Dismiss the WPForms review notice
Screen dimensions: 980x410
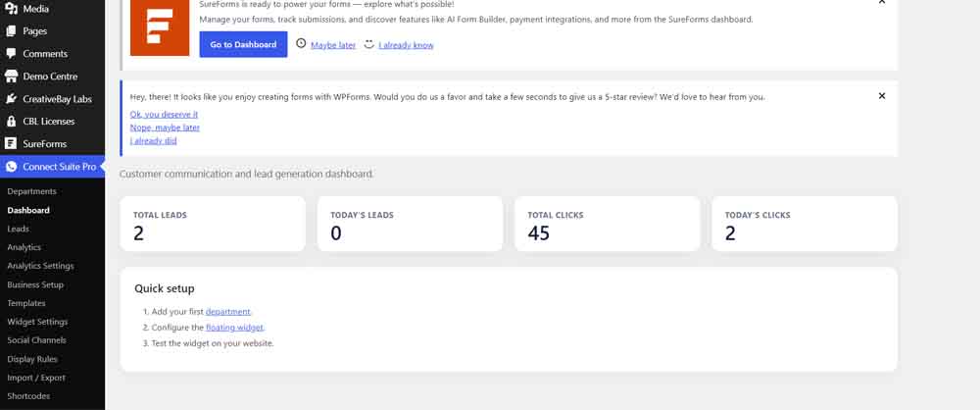882,96
